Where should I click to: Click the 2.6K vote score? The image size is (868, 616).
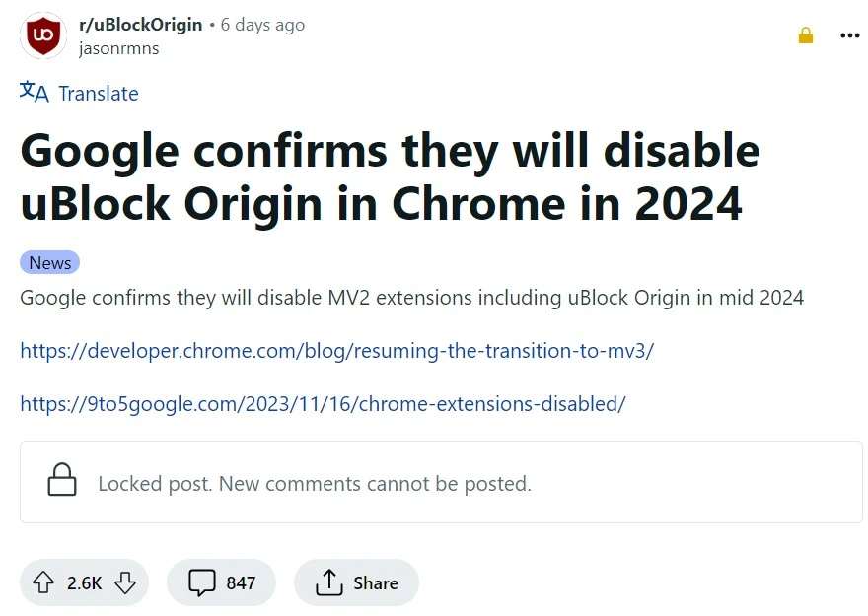click(84, 583)
